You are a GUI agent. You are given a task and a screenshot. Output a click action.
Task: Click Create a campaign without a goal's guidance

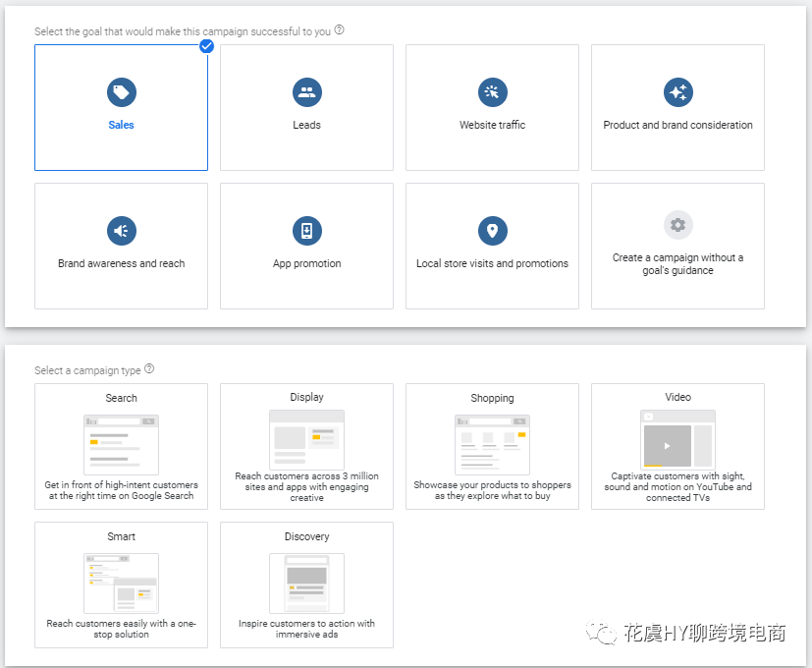coord(677,264)
